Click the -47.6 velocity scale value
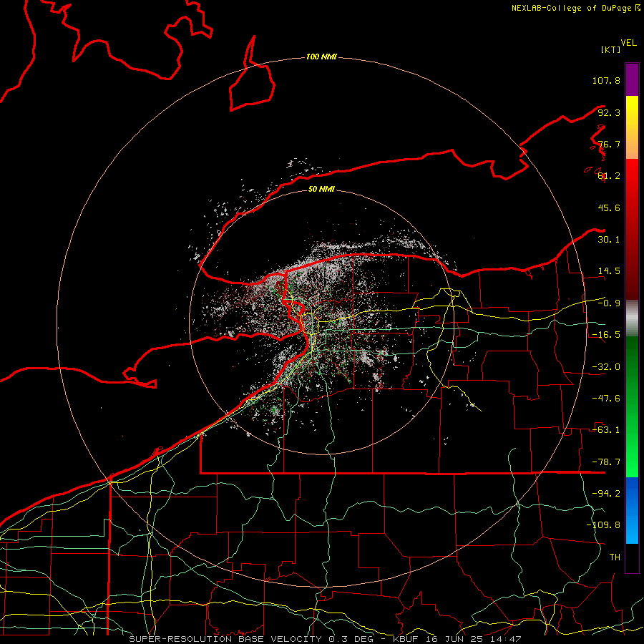The image size is (644, 644). coord(606,399)
